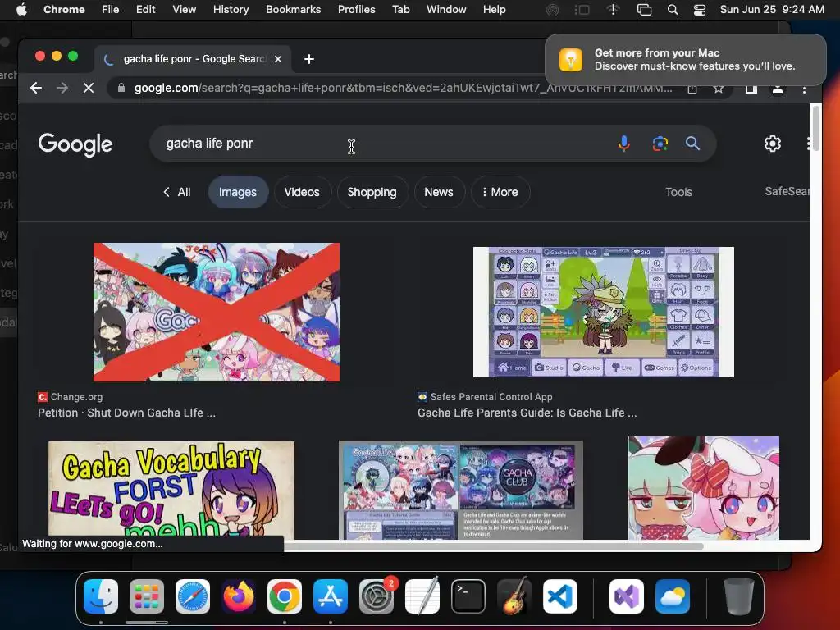Image resolution: width=840 pixels, height=630 pixels.
Task: Switch to News results
Action: tap(439, 192)
